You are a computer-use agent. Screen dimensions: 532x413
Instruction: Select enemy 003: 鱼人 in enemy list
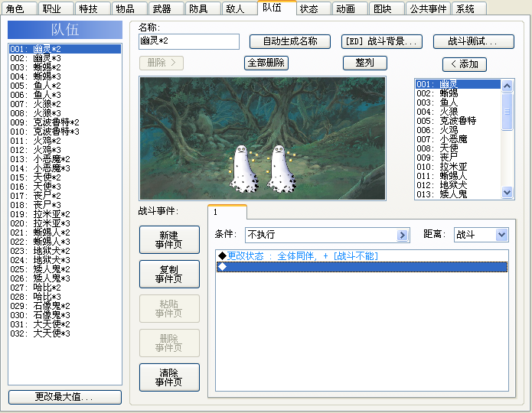[458, 102]
